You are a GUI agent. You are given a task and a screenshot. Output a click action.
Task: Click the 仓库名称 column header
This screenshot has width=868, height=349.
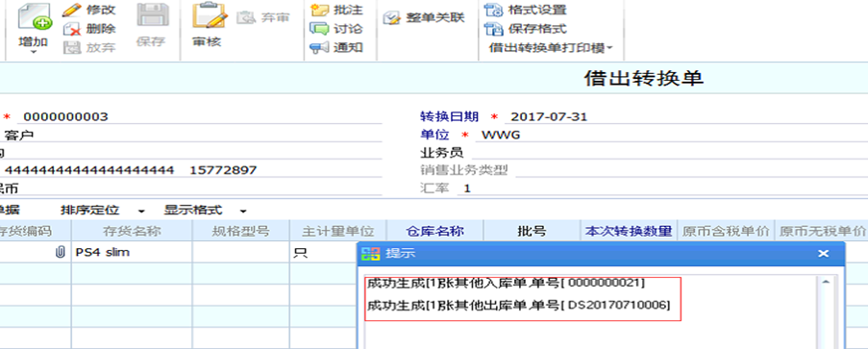pyautogui.click(x=434, y=231)
